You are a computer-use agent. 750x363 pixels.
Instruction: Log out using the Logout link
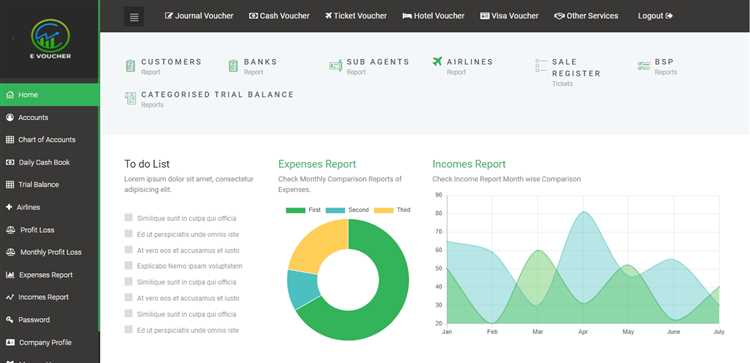655,16
